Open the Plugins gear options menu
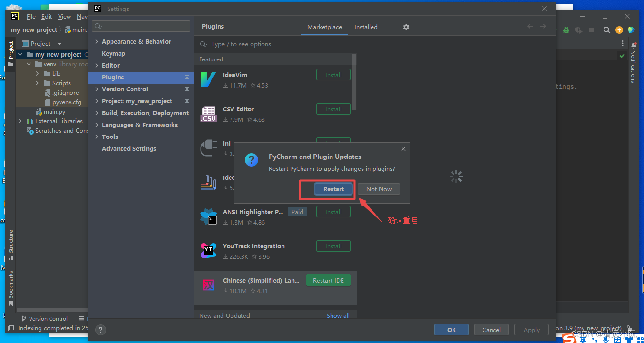644x343 pixels. 406,27
